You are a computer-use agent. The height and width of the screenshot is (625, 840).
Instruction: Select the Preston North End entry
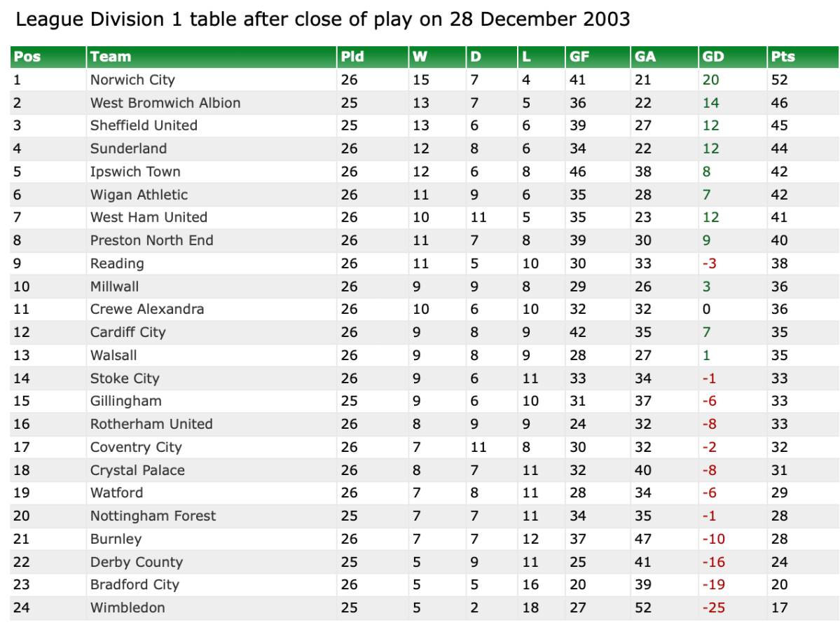151,240
